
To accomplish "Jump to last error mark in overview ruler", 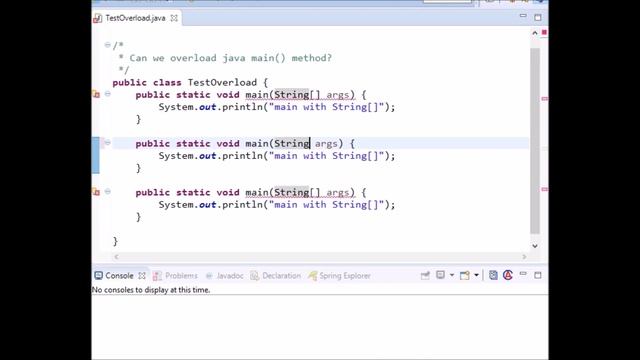I will (x=544, y=189).
